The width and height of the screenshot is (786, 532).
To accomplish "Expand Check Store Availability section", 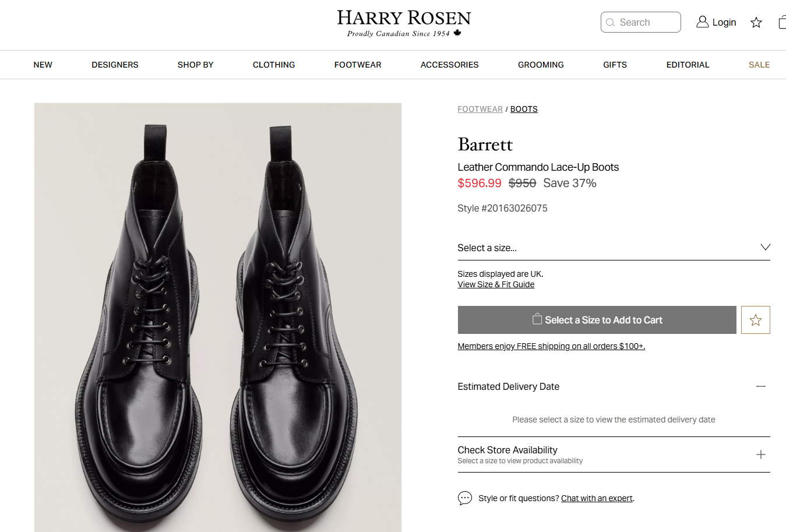I will point(614,455).
